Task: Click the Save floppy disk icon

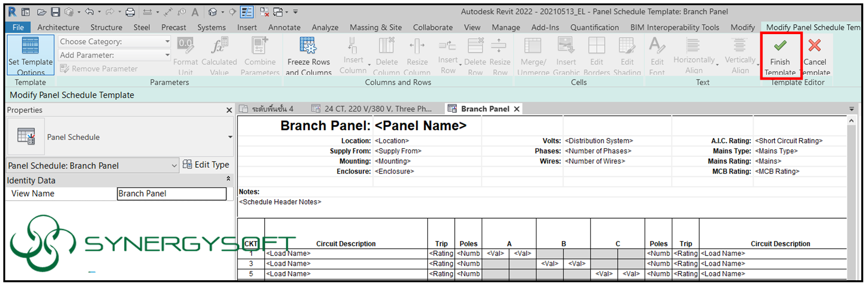Action: click(55, 12)
